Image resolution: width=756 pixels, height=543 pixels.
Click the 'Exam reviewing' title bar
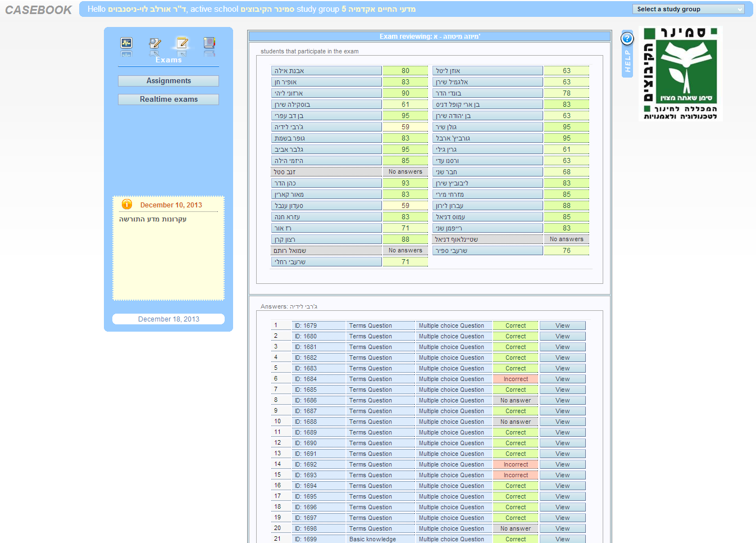(430, 37)
